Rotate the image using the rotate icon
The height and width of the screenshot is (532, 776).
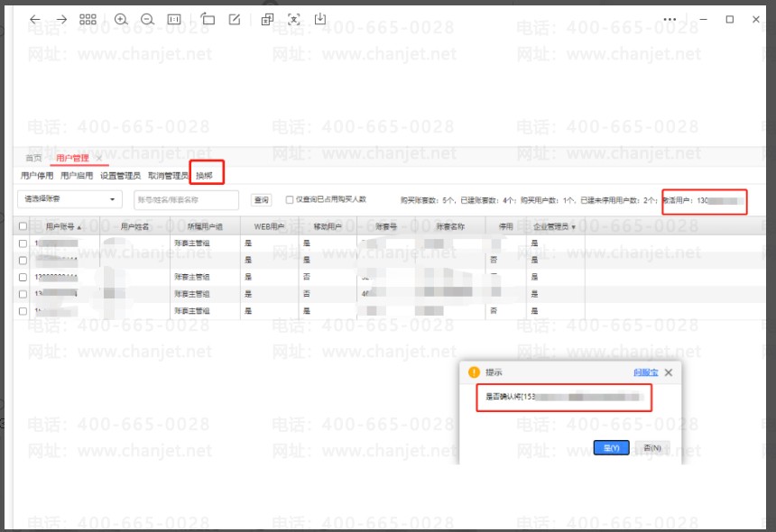click(x=208, y=19)
